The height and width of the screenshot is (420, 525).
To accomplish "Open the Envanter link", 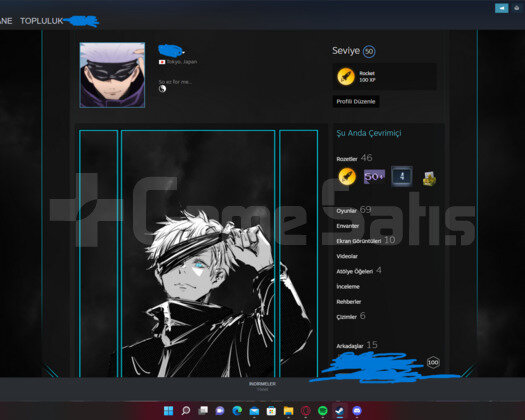I will click(x=347, y=226).
